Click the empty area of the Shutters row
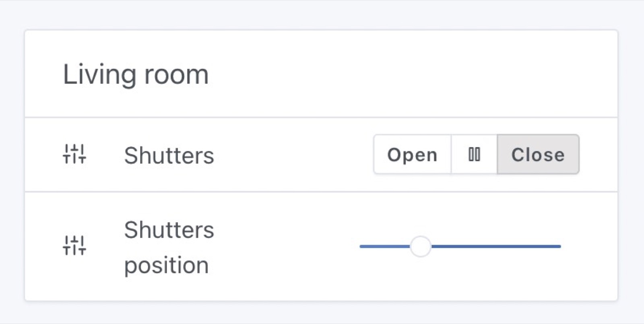Screen dimensions: 644x324 (x=294, y=155)
